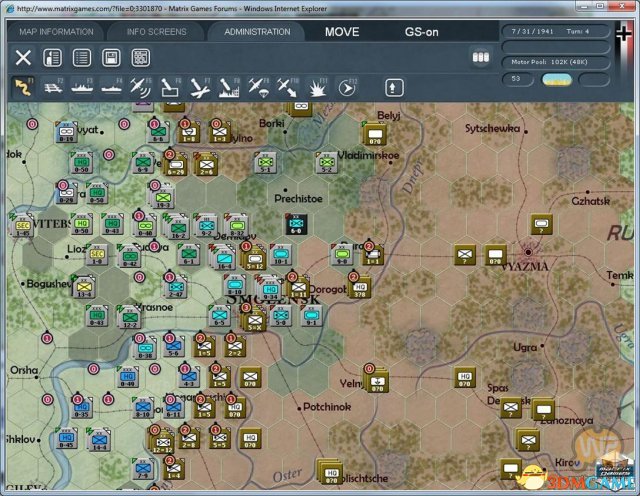
Task: Select the black 6-0 unit near Prechistoe
Action: click(296, 224)
